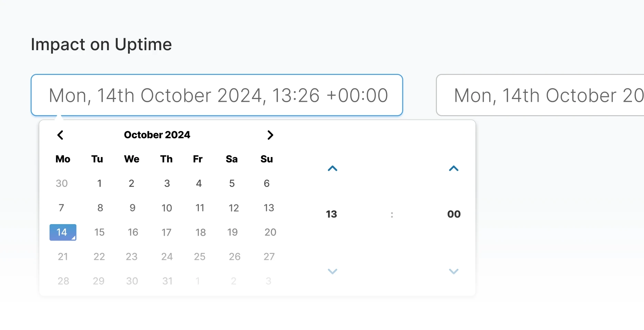The height and width of the screenshot is (330, 644).
Task: Click the start date input field
Action: point(217,95)
